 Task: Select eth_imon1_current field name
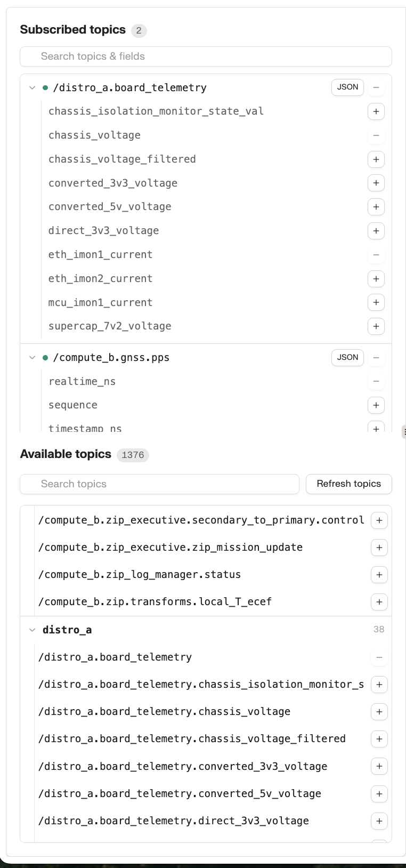(x=100, y=255)
